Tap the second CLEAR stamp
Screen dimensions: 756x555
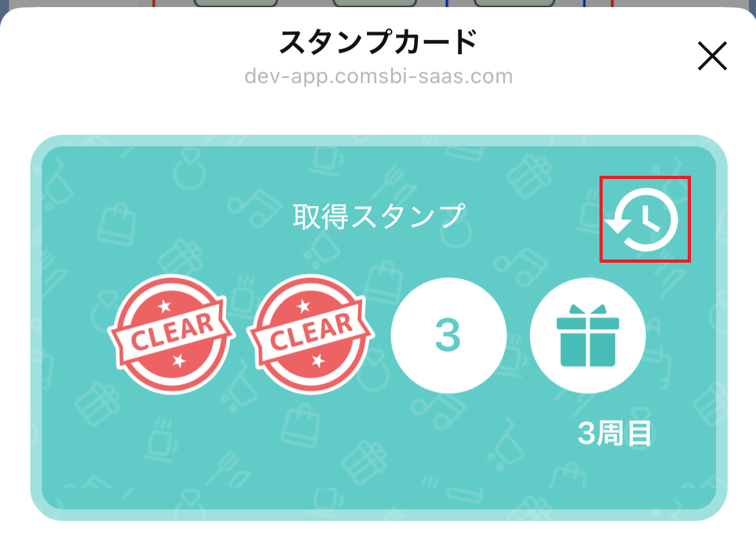310,334
